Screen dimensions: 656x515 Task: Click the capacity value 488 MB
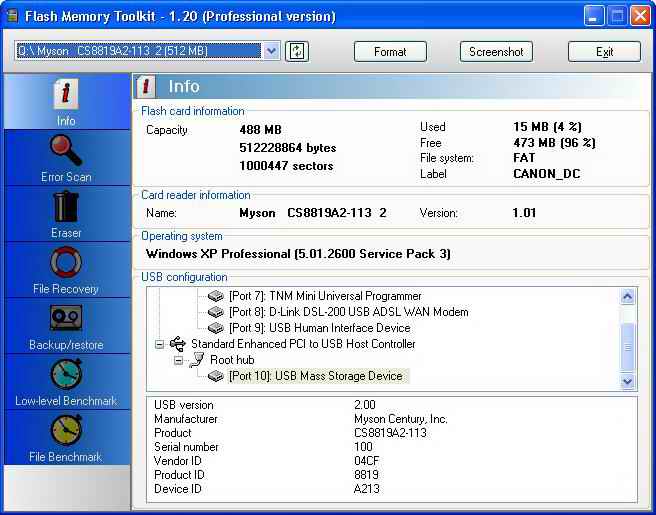pyautogui.click(x=260, y=130)
